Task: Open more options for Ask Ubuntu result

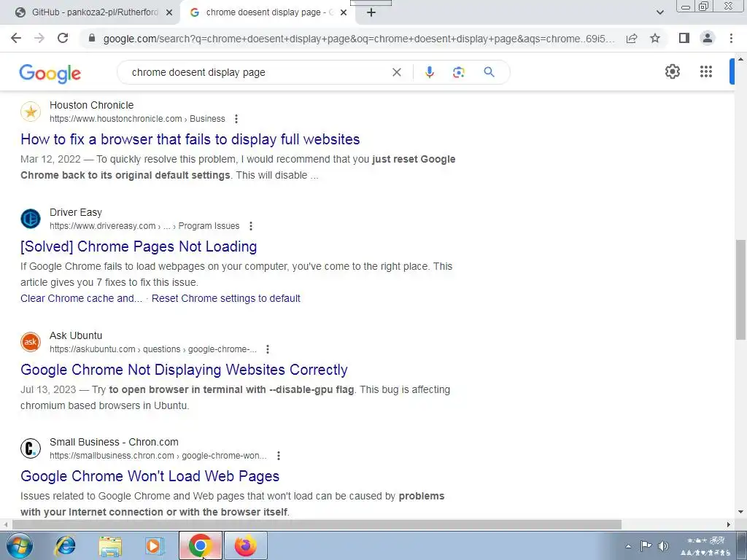Action: pyautogui.click(x=268, y=349)
